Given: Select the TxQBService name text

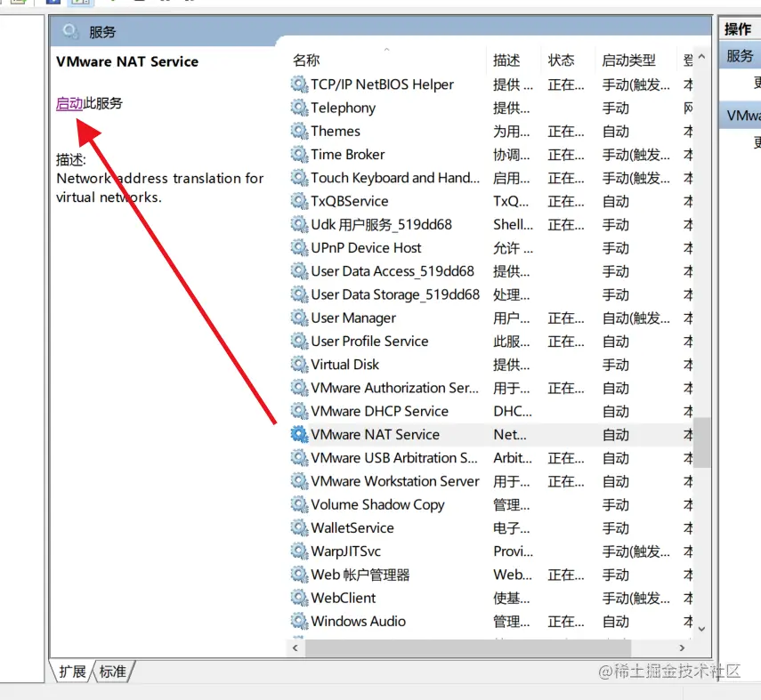Looking at the screenshot, I should point(350,201).
